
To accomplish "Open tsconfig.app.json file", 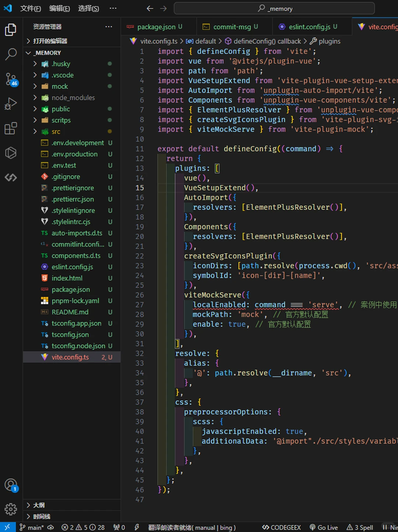I will [x=72, y=323].
